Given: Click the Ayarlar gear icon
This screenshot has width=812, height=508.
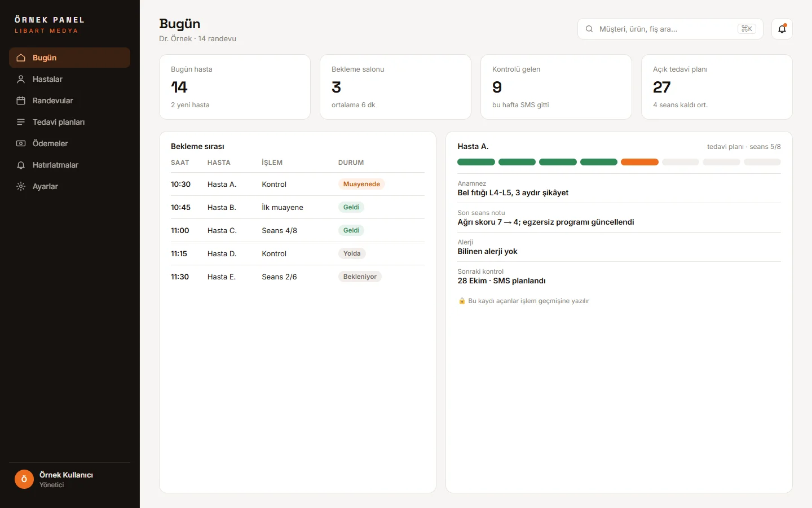Looking at the screenshot, I should coord(21,186).
